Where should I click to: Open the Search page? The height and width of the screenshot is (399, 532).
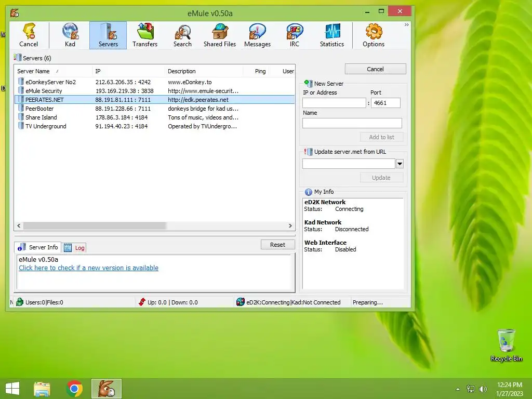(x=182, y=35)
